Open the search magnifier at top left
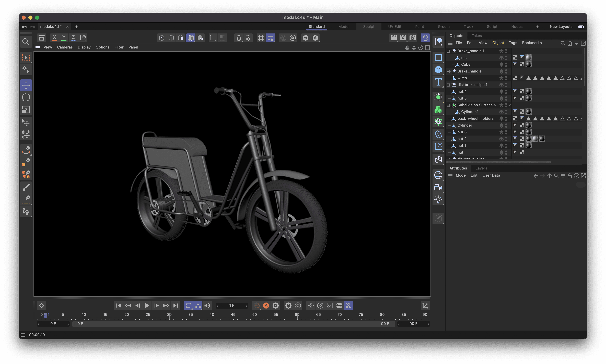The height and width of the screenshot is (364, 606). point(26,42)
